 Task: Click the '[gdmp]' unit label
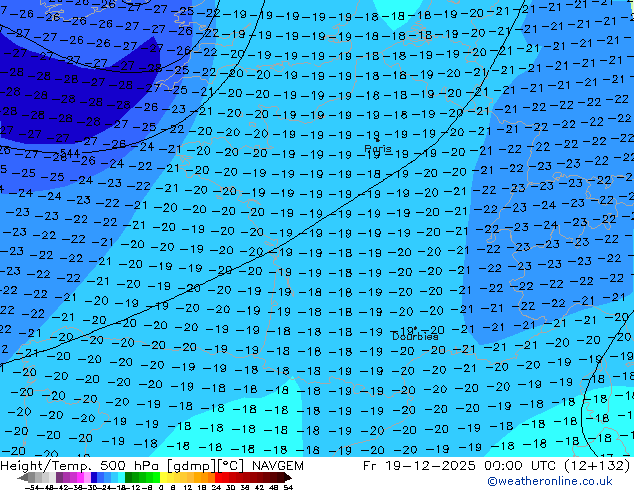(x=192, y=466)
